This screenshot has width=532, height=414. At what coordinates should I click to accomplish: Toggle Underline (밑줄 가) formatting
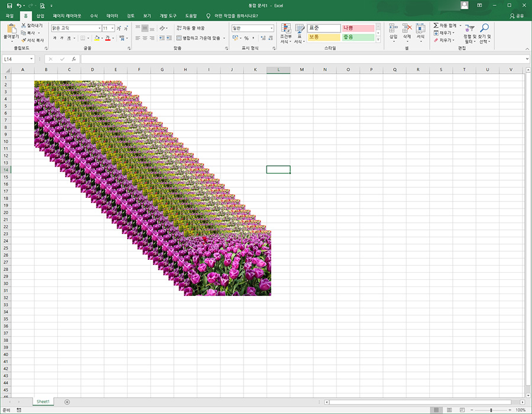pyautogui.click(x=69, y=38)
